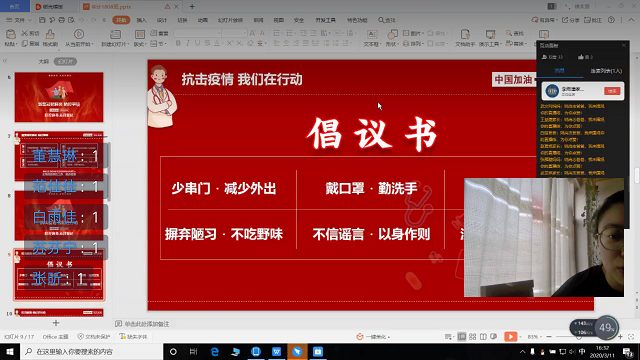The width and height of the screenshot is (640, 360).
Task: Click the One-click Beautify button
Action: coord(373,337)
